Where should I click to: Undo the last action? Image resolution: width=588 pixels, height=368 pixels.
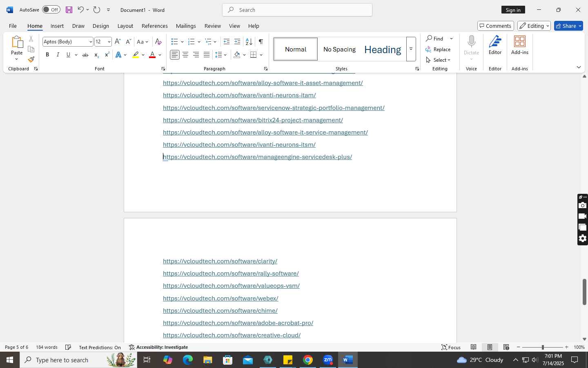tap(80, 10)
